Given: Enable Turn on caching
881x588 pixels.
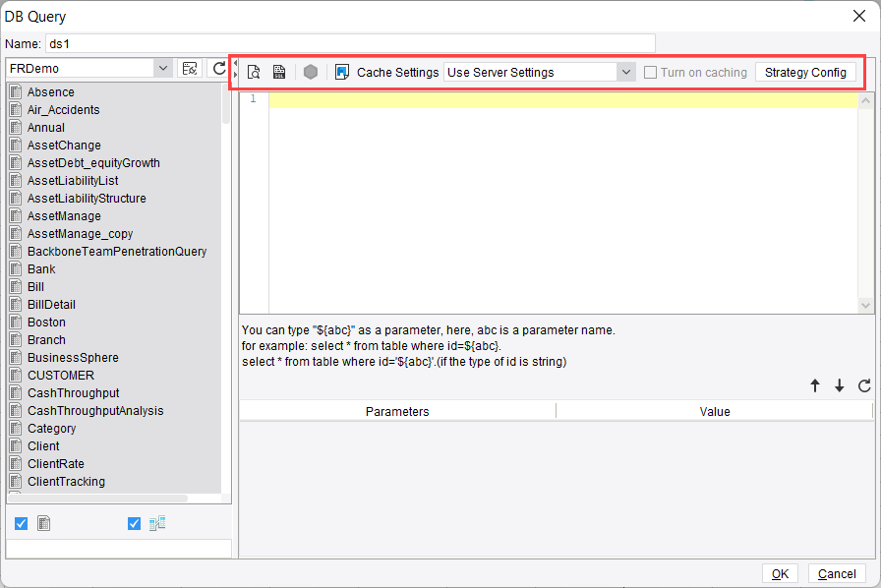Looking at the screenshot, I should pyautogui.click(x=652, y=72).
